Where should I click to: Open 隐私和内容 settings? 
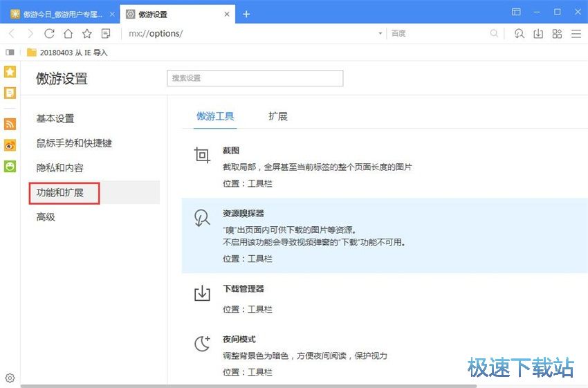59,167
